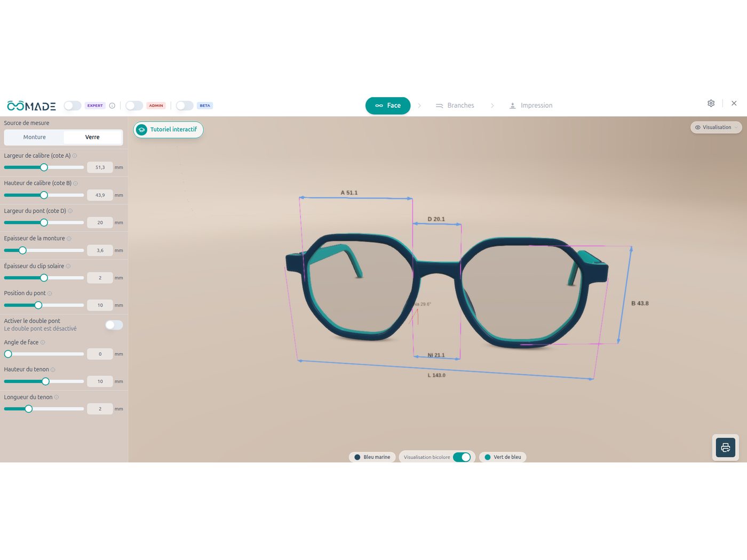747x560 pixels.
Task: Turn off Visualisation bicolore switch
Action: point(462,457)
